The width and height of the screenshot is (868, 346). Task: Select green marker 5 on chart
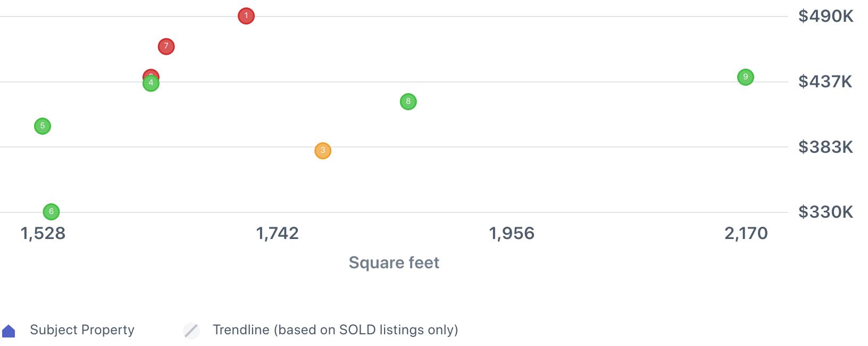(43, 126)
